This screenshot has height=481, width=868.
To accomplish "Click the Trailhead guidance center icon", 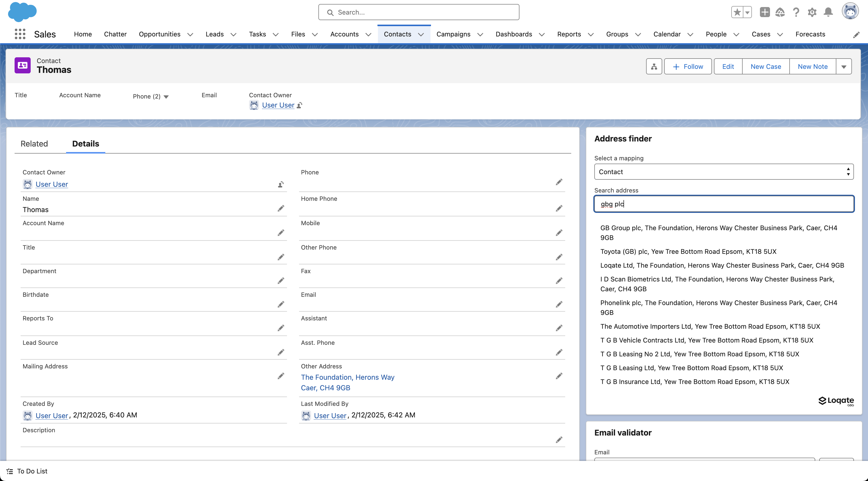I will 780,13.
